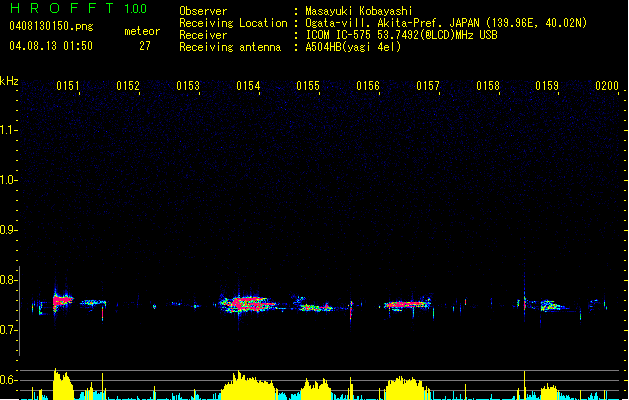
Task: Click the ICOM IC-575 receiver text
Action: (401, 35)
